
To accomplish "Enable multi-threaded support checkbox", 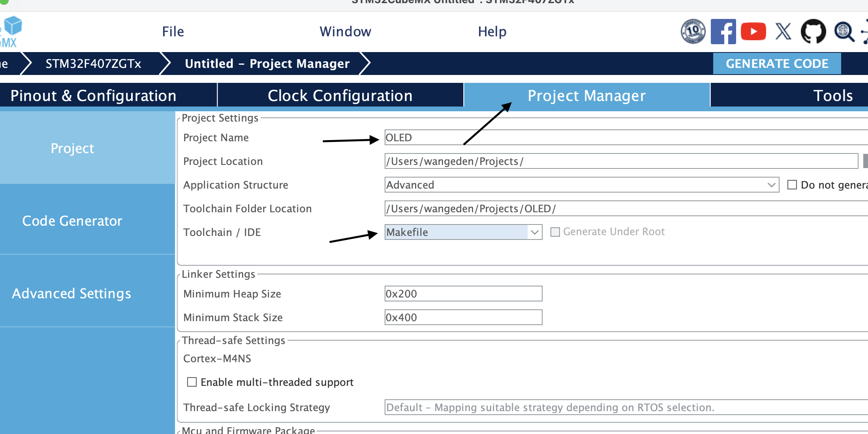I will point(192,382).
